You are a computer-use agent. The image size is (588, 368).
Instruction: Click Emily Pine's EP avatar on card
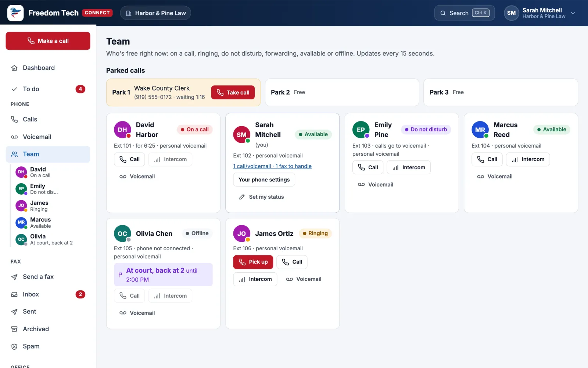pyautogui.click(x=361, y=130)
